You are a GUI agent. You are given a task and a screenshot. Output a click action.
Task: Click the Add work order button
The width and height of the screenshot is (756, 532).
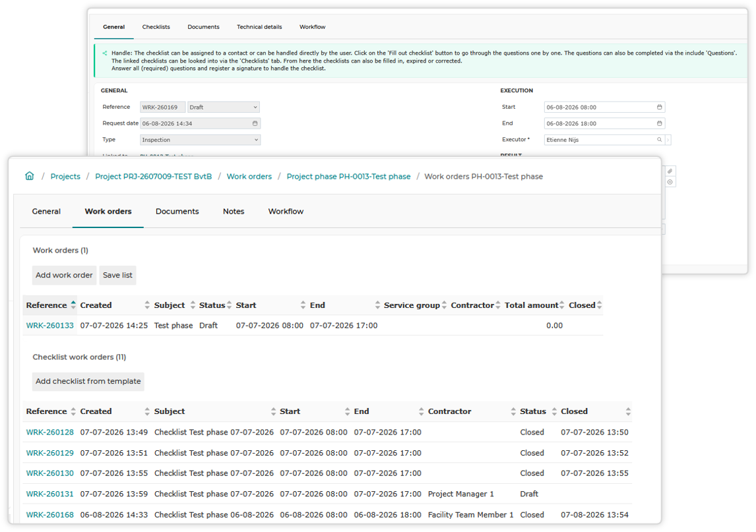click(64, 275)
